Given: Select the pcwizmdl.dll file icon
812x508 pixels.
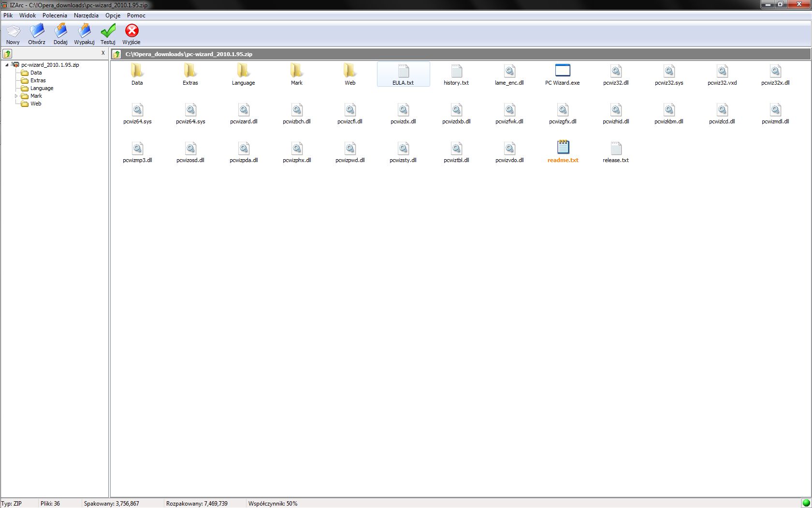Looking at the screenshot, I should pos(775,109).
